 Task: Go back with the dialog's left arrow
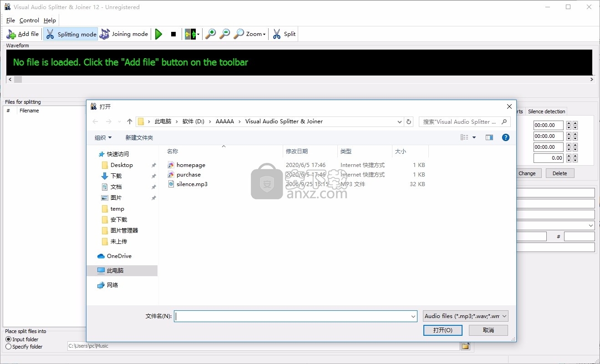95,121
